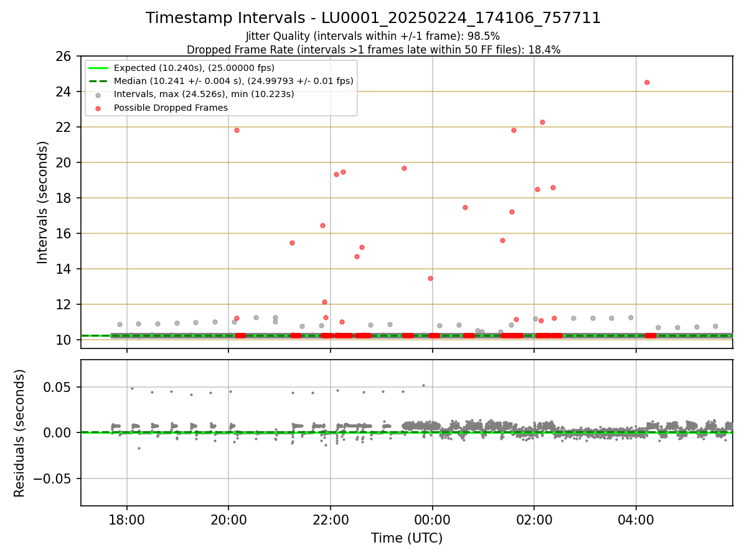Click the '04:00' time tick label
This screenshot has height=560, width=747.
point(636,519)
